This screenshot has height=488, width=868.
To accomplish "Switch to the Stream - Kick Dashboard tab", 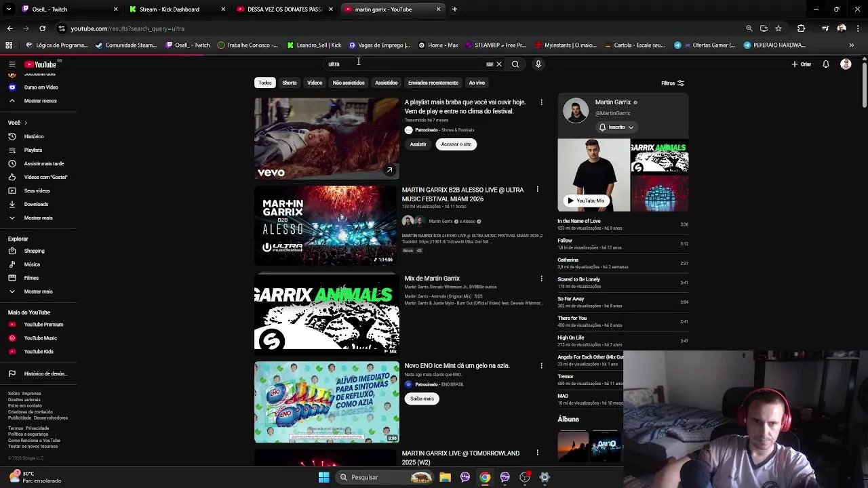I will 176,9.
